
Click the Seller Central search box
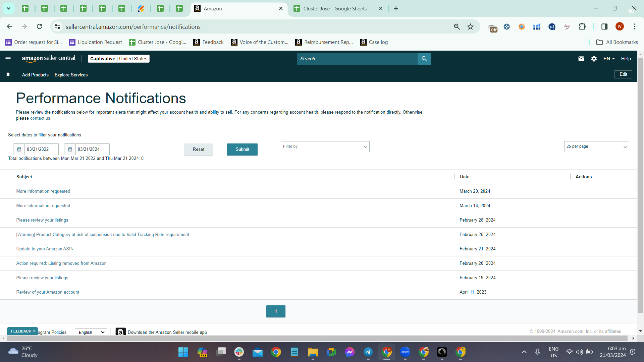click(x=357, y=59)
